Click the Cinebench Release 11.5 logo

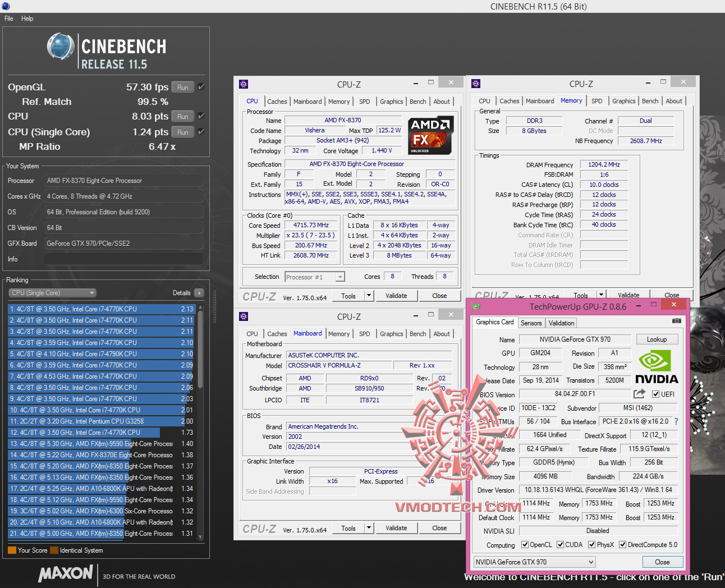click(x=107, y=51)
